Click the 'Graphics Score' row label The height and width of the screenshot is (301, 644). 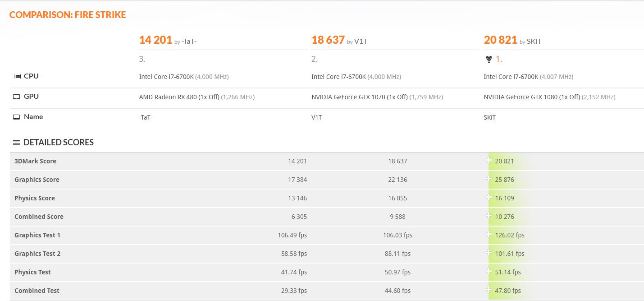[37, 180]
